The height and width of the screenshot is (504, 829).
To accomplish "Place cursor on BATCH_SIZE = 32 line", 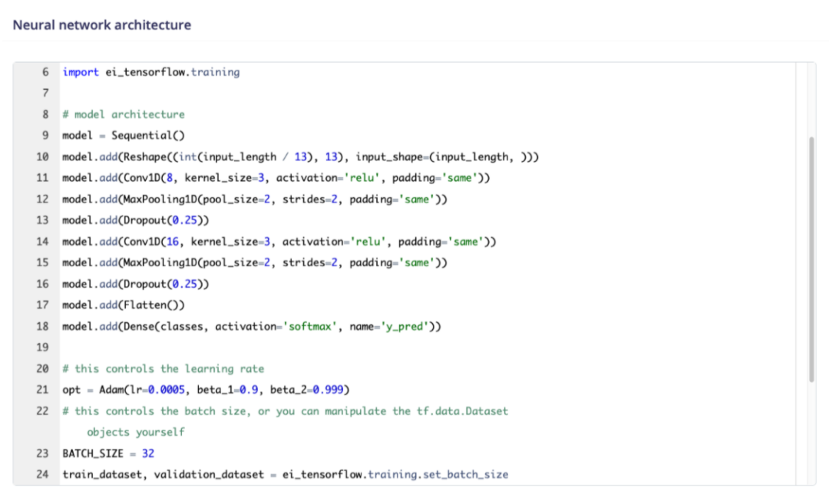I will (x=108, y=453).
